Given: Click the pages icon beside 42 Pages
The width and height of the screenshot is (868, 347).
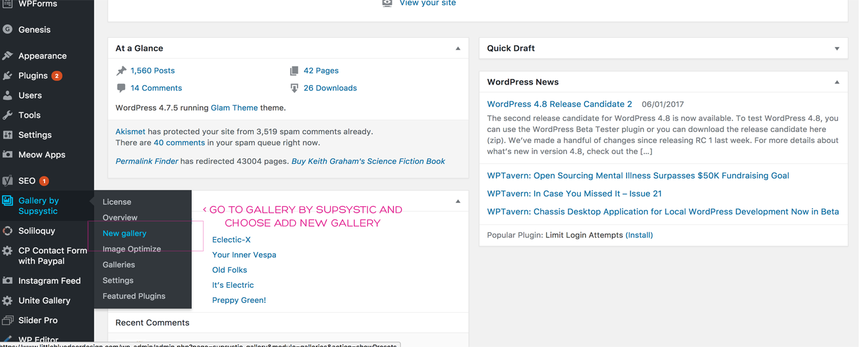Looking at the screenshot, I should coord(294,71).
